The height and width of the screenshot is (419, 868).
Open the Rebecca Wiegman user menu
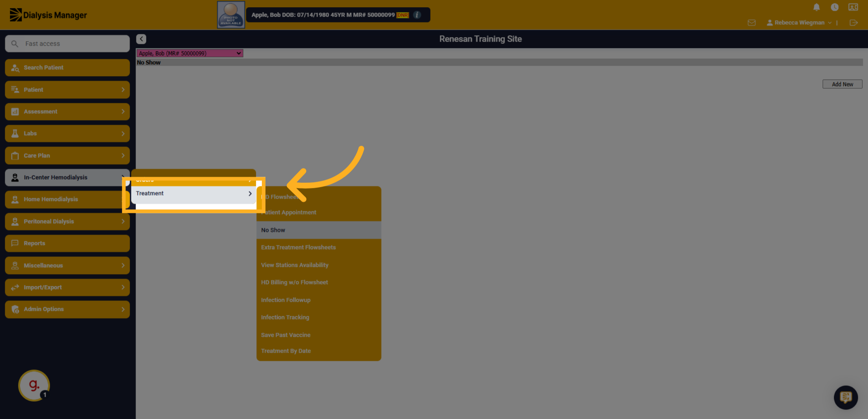tap(799, 23)
